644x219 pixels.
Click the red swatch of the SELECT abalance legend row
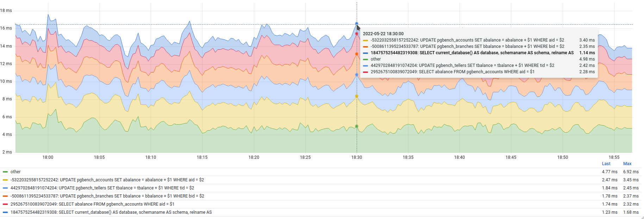(5, 204)
